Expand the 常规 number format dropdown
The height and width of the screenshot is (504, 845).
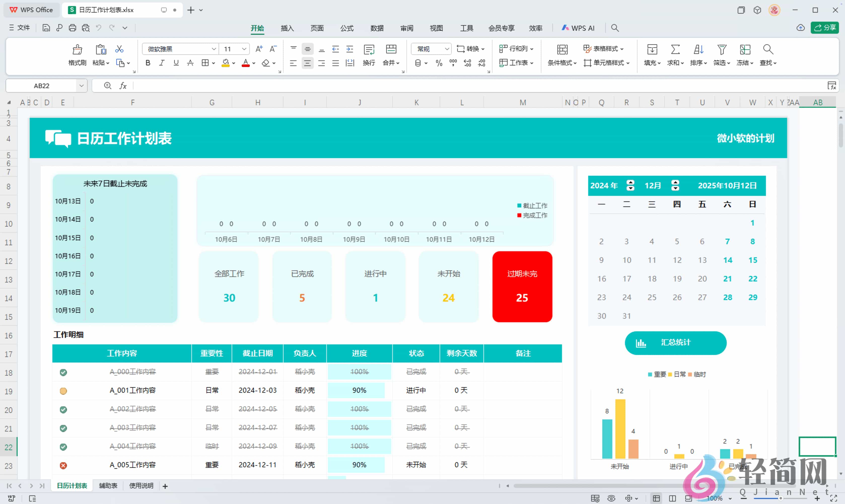click(x=447, y=49)
